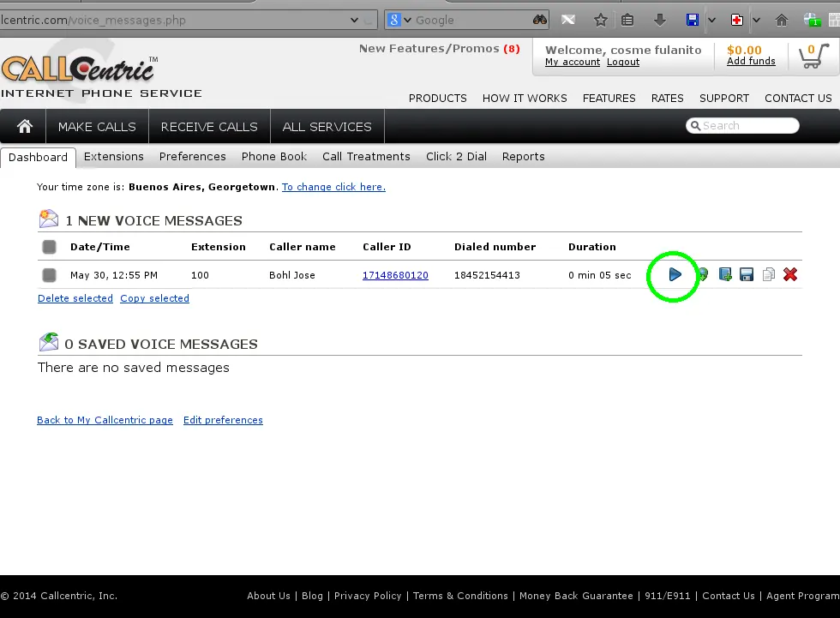
Task: Click the mail envelope icon in browser toolbar
Action: [x=568, y=21]
